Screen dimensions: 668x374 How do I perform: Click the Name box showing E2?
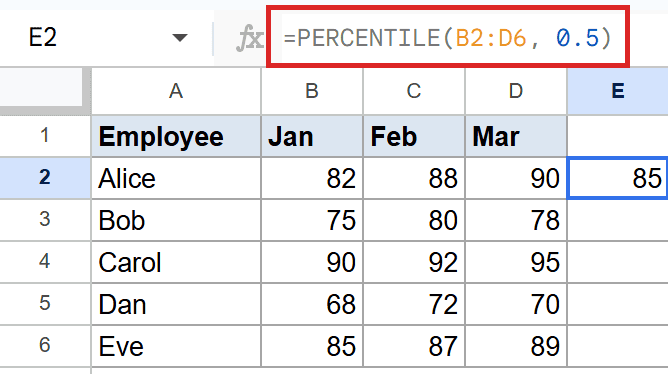pos(107,37)
